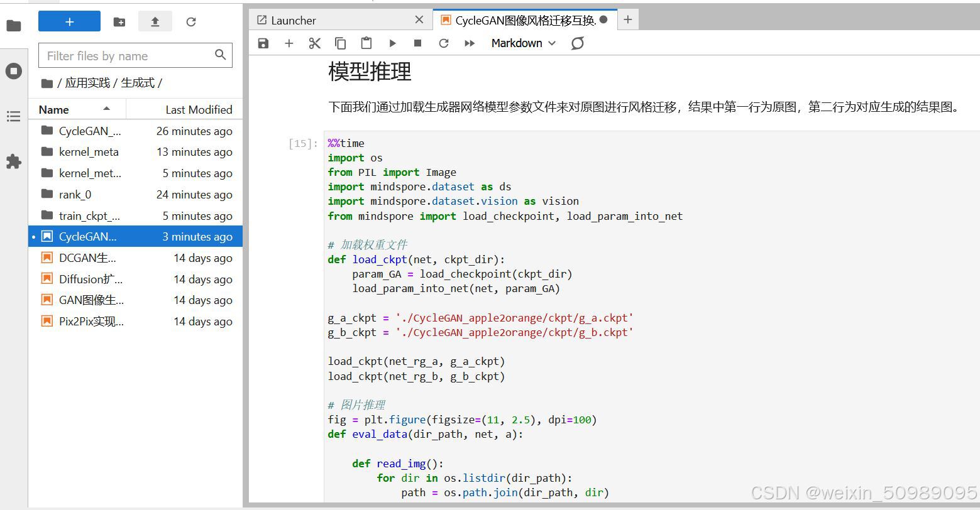Open the Table of Contents panel

pyautogui.click(x=14, y=116)
